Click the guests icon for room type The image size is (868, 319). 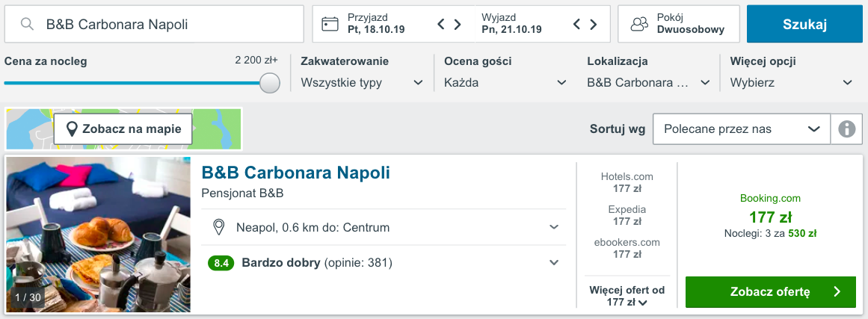[639, 25]
